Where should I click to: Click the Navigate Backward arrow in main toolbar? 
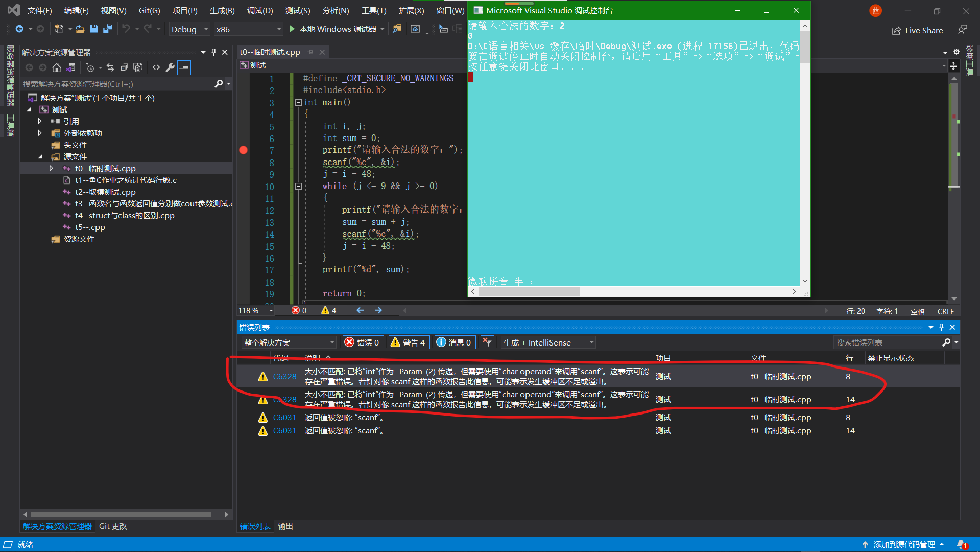click(x=19, y=29)
